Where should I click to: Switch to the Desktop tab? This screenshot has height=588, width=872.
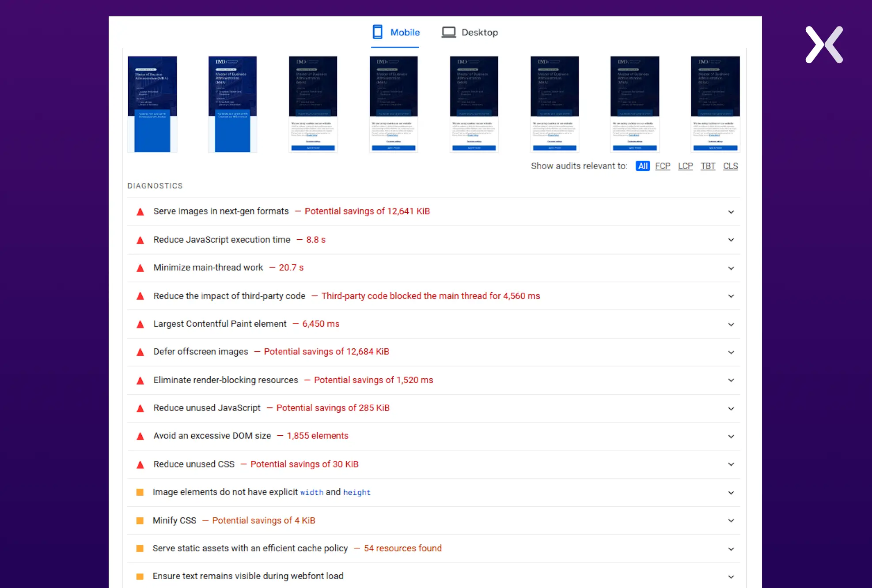point(479,32)
